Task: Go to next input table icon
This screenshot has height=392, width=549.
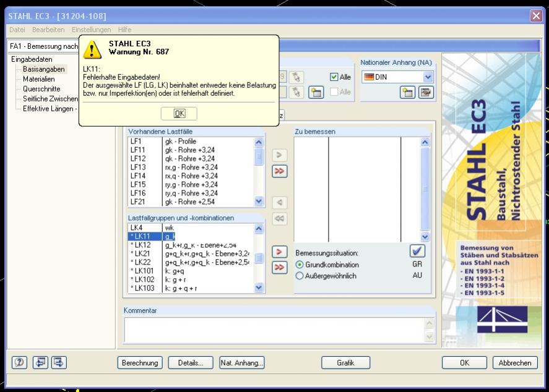Action: 59,362
